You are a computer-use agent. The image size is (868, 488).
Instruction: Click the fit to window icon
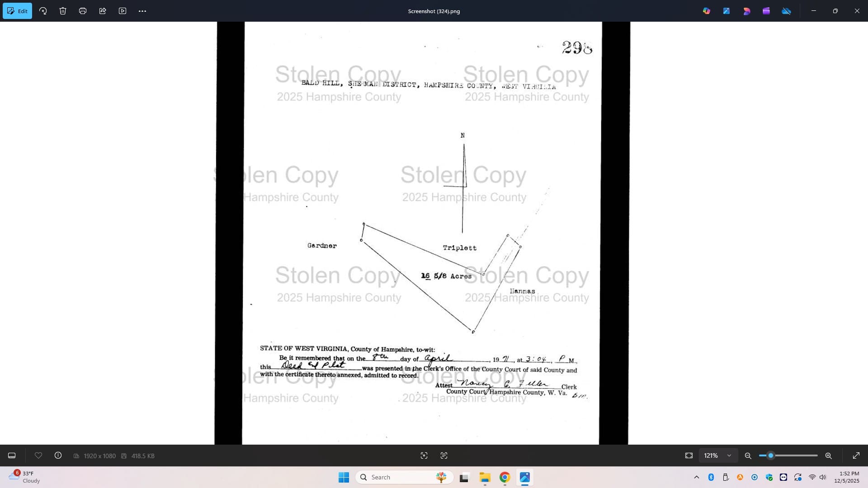pyautogui.click(x=689, y=455)
